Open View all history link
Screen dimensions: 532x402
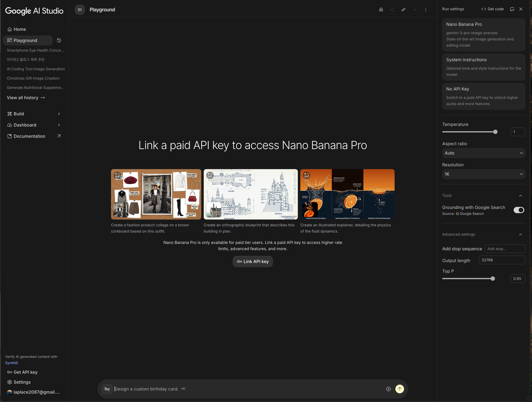coord(26,98)
